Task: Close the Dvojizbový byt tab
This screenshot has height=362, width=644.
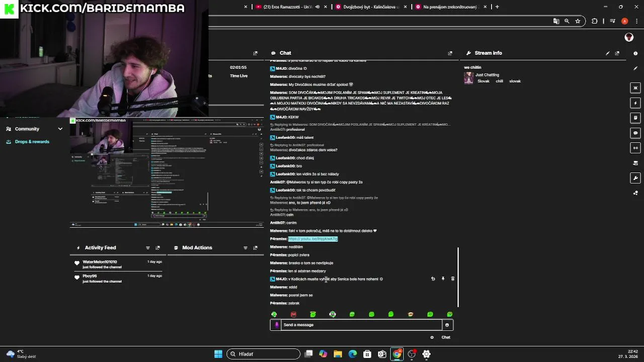Action: coord(406,7)
